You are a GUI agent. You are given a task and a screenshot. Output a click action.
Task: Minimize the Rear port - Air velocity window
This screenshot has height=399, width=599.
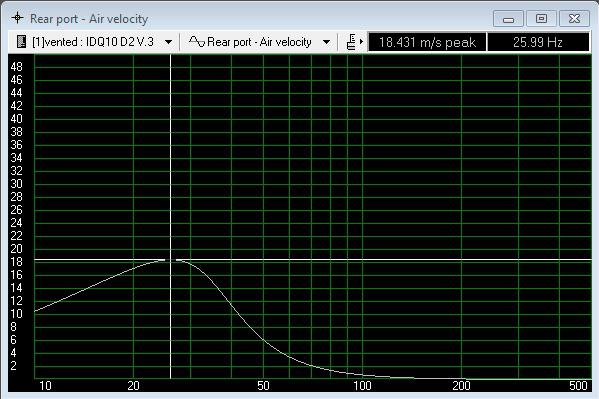(508, 19)
